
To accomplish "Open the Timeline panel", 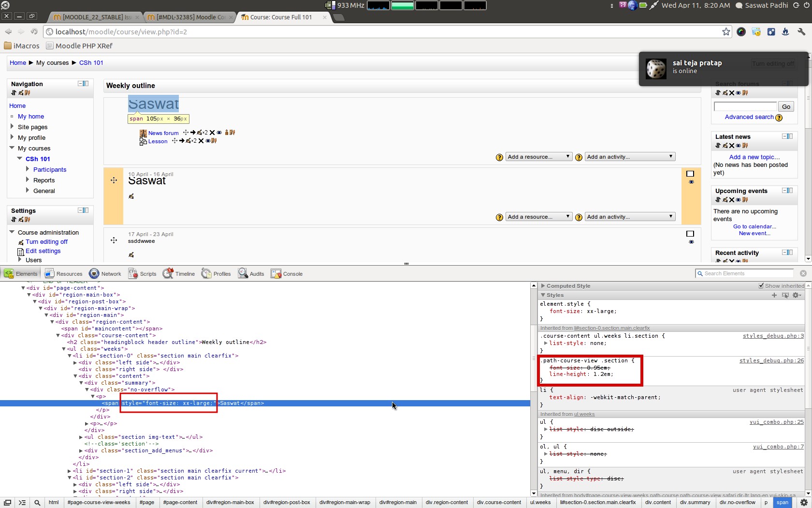I will [179, 274].
